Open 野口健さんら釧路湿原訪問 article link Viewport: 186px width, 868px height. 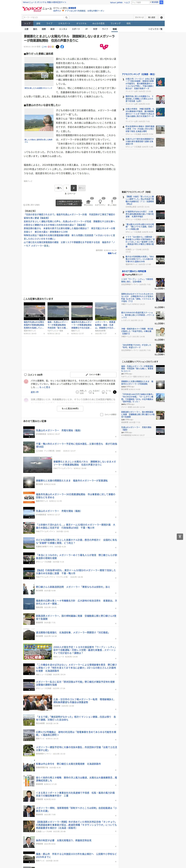(73, 587)
